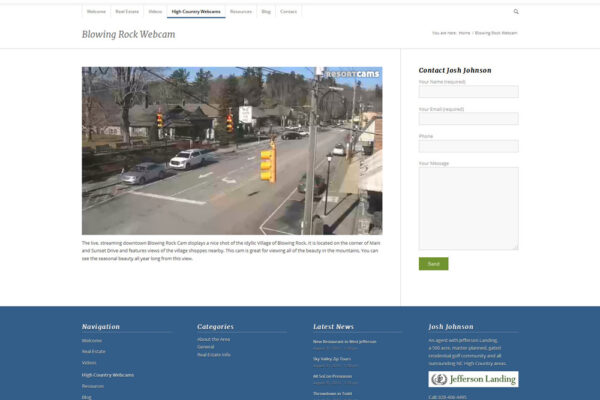
Task: Open About the Area category link
Action: [214, 339]
